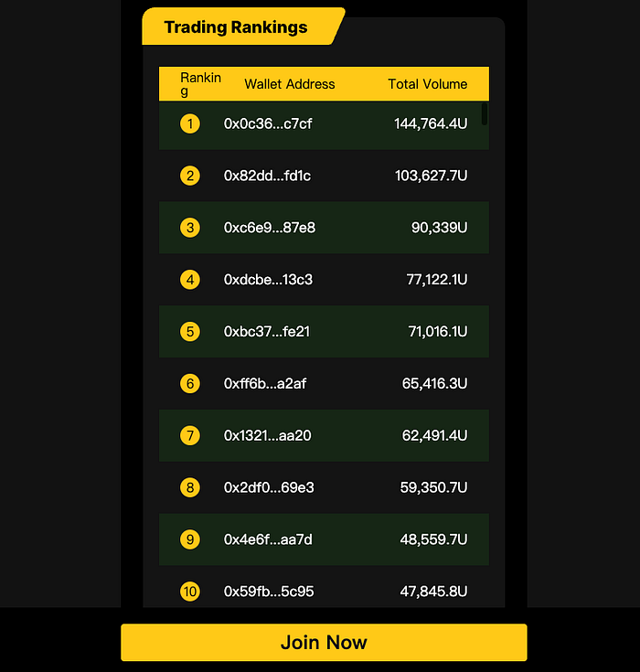Click the rankings list scrollbar thumb
640x672 pixels.
click(485, 114)
